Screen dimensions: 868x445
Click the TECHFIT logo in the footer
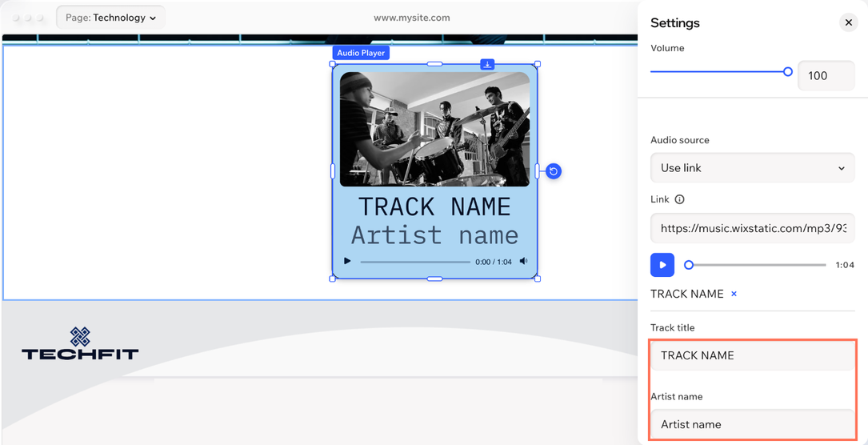pos(80,343)
